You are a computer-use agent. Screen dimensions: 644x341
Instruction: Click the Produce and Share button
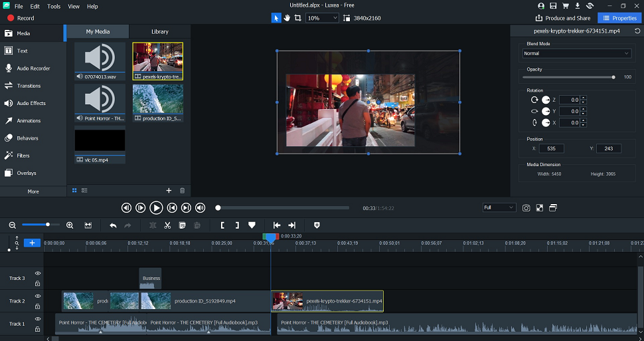[x=563, y=18]
